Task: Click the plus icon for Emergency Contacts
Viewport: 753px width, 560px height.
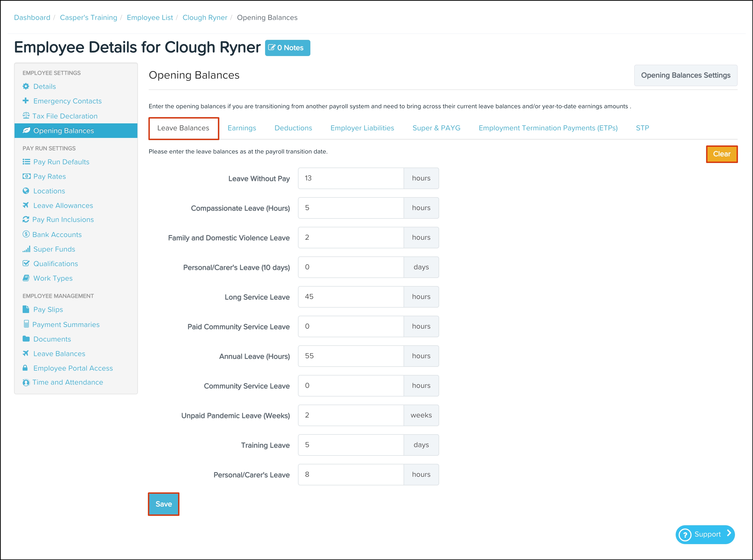Action: pyautogui.click(x=26, y=101)
